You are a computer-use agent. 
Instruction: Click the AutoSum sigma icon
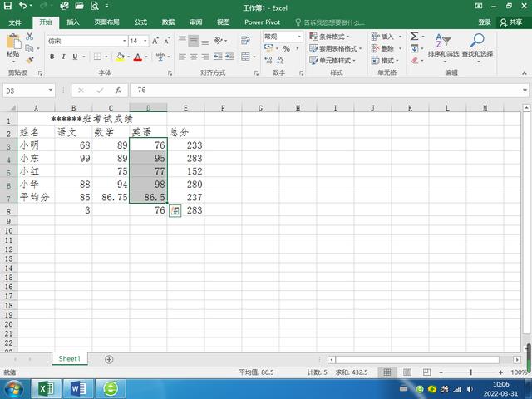click(x=414, y=36)
